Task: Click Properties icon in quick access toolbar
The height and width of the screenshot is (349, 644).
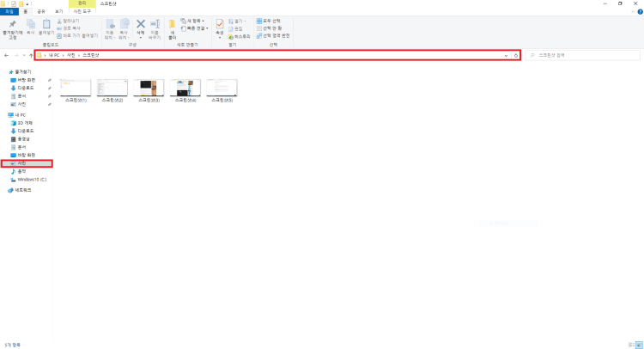Action: [14, 3]
